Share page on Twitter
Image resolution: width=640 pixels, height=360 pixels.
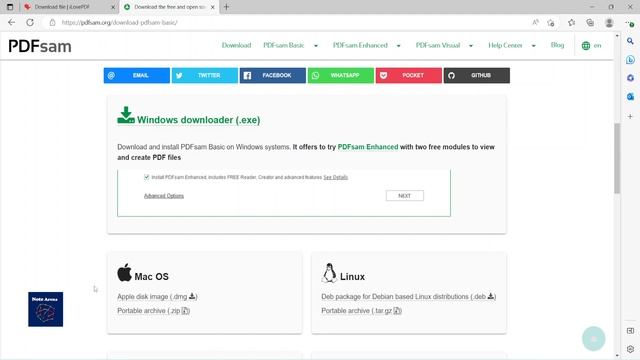204,76
